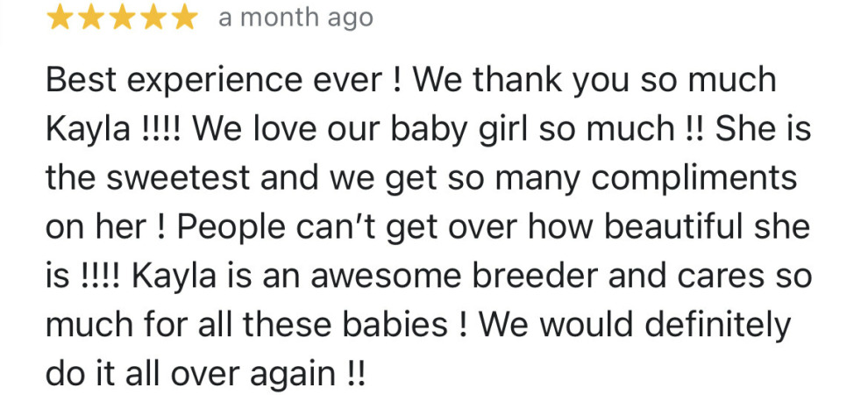This screenshot has width=868, height=395.
Task: Click the 'a month ago' timestamp
Action: 295,18
